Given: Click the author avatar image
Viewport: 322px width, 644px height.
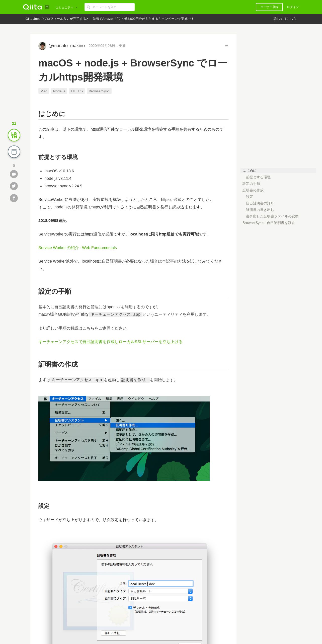Looking at the screenshot, I should point(42,46).
